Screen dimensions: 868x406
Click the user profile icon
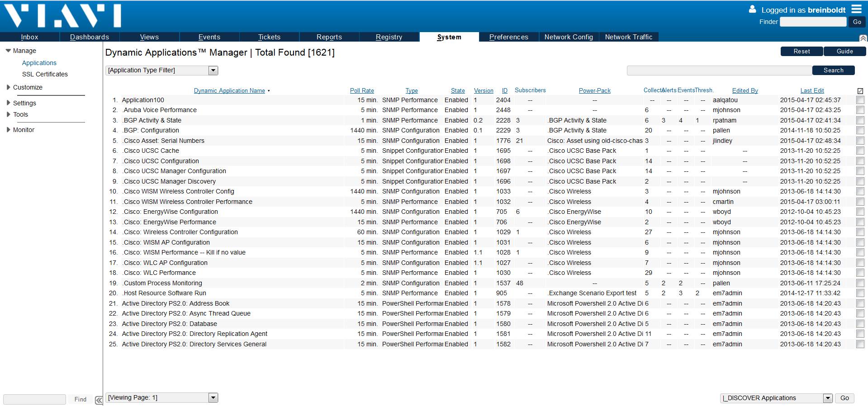coord(752,9)
